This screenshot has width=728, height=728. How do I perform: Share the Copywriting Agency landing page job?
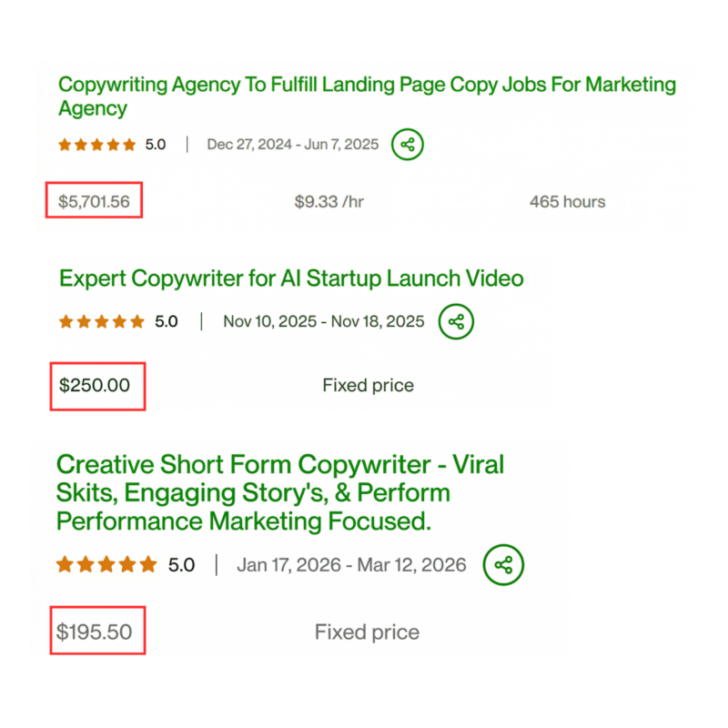click(408, 144)
